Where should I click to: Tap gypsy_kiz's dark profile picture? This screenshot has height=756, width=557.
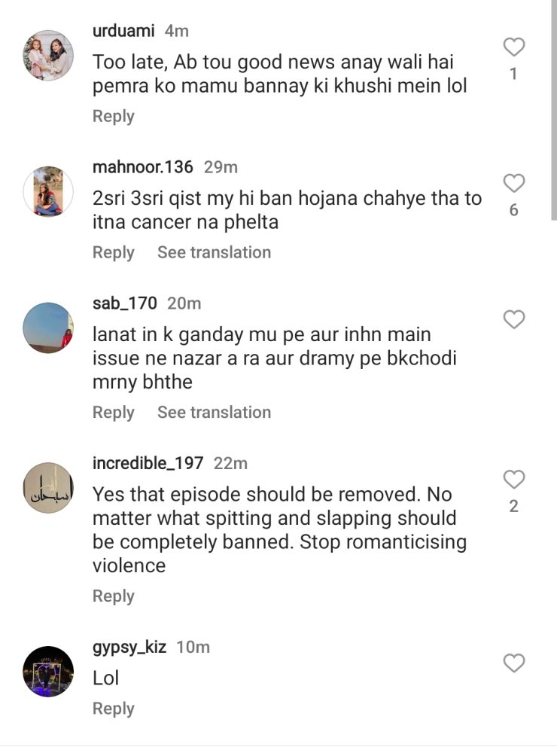48,671
